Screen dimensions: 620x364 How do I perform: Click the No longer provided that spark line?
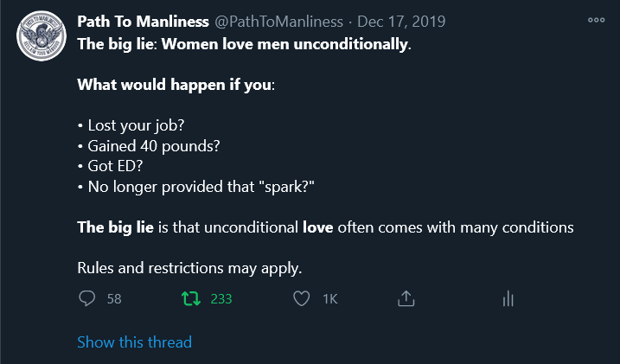click(195, 187)
